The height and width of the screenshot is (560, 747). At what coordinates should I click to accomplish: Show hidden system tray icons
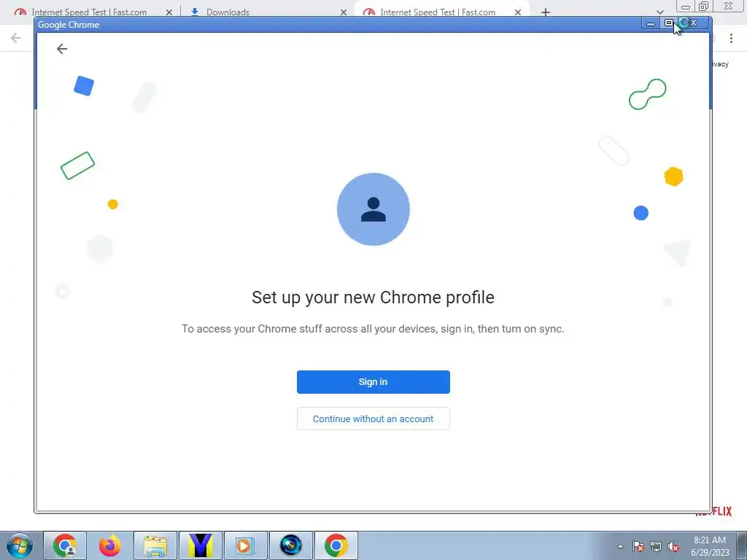pyautogui.click(x=620, y=546)
